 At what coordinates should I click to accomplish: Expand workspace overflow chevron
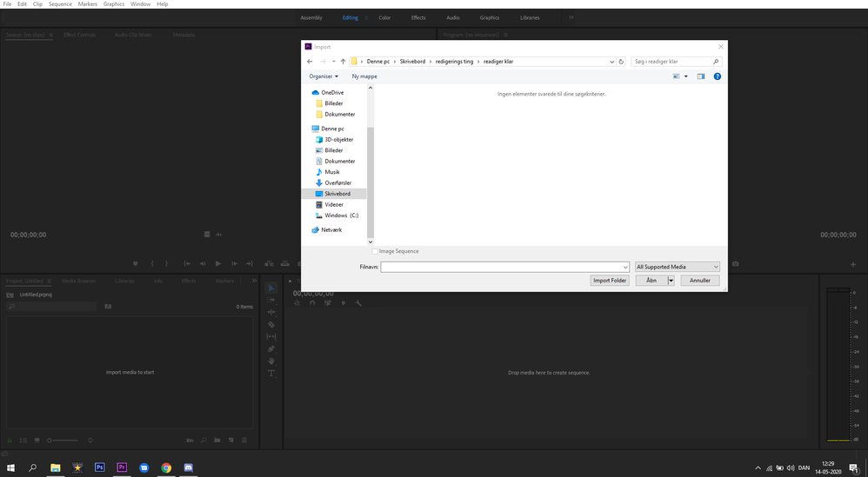point(571,17)
